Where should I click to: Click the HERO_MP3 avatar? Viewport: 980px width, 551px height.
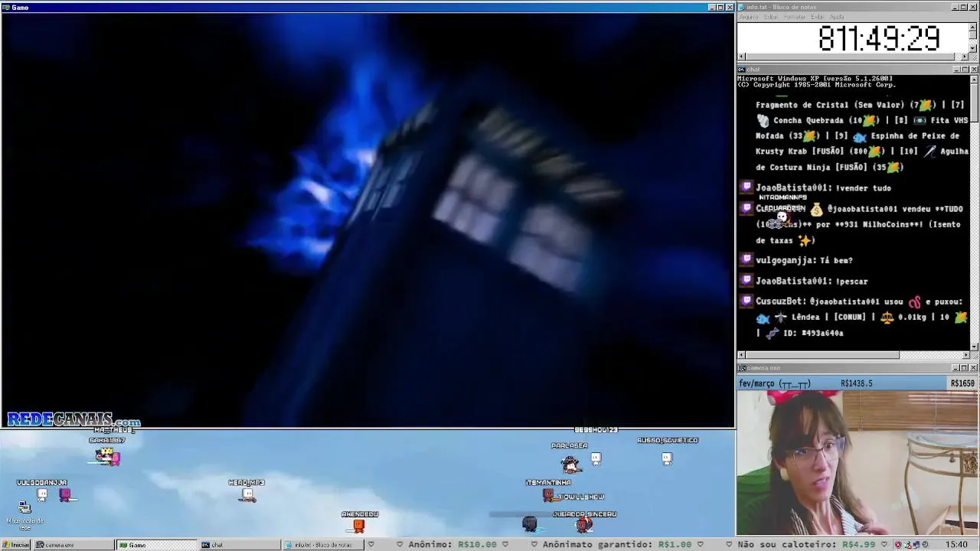click(247, 495)
